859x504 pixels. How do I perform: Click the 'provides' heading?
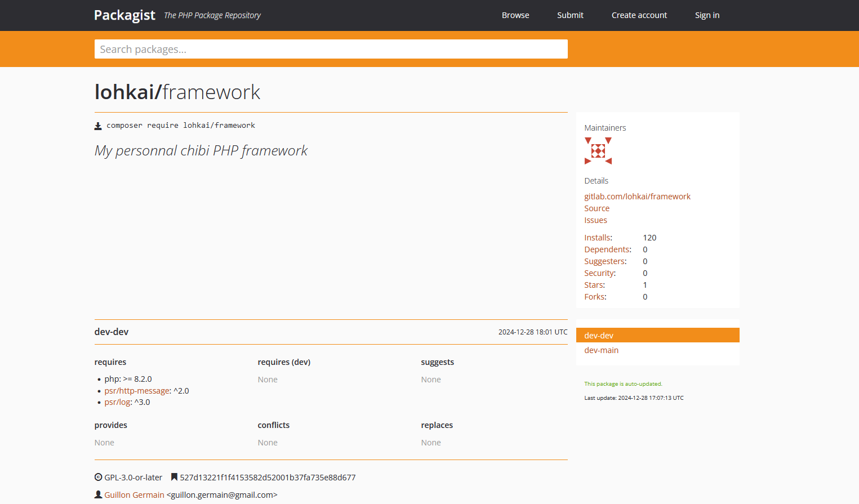pos(110,425)
